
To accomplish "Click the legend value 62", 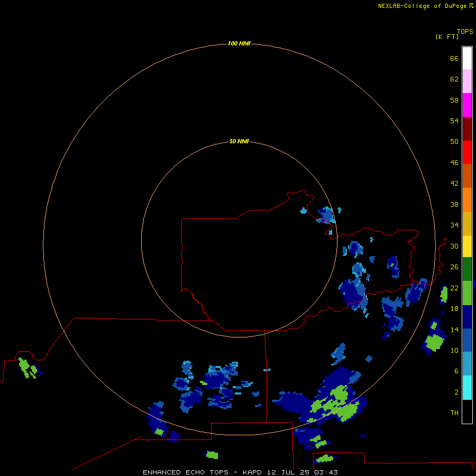I will pos(454,79).
